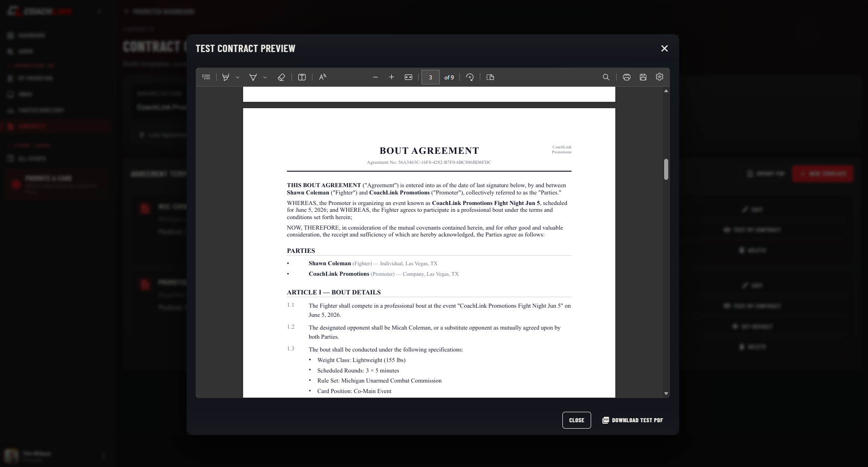Zoom out of the PDF
This screenshot has width=868, height=467.
pos(375,77)
